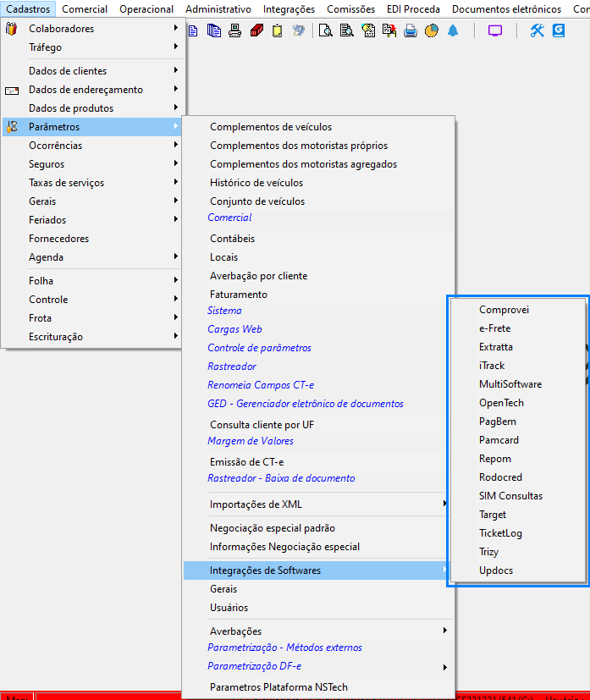Expand the Averbações submenu
The image size is (590, 700).
(x=318, y=631)
